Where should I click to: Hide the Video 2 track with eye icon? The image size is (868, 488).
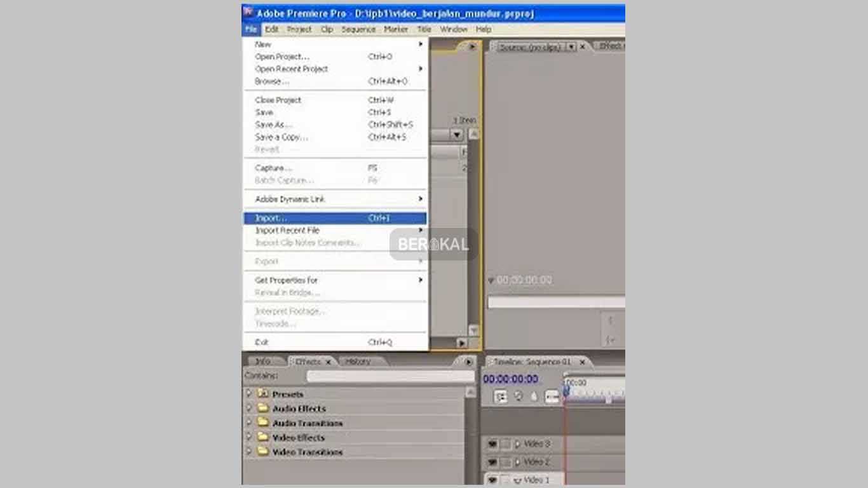[x=492, y=462]
